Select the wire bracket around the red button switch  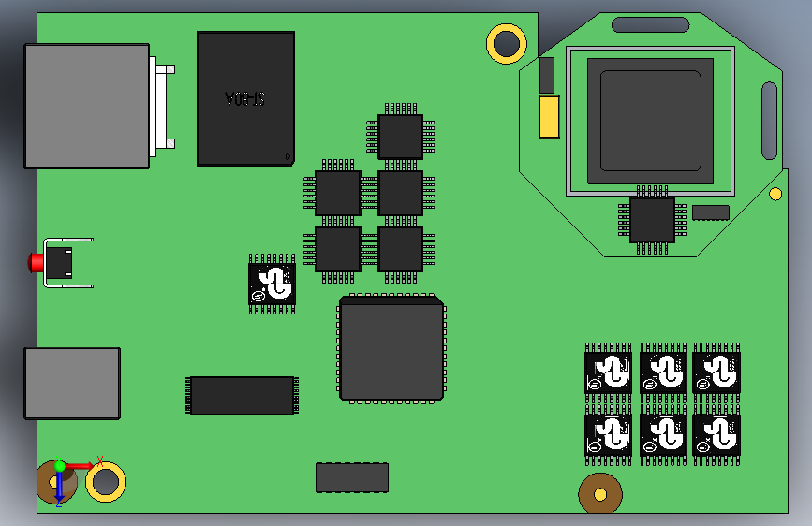pos(68,262)
